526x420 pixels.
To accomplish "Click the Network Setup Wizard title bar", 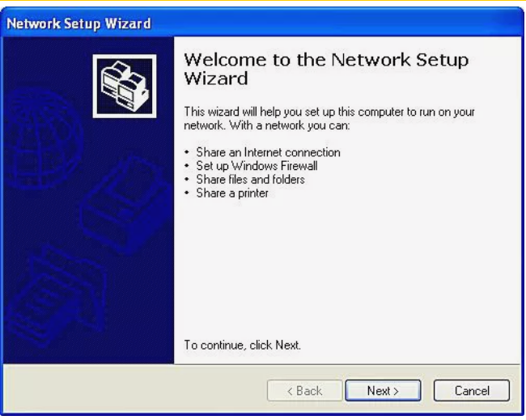I will tap(261, 23).
